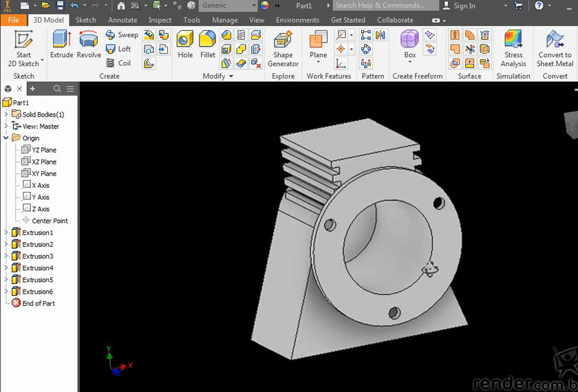
Task: Click the Sign In link
Action: tap(464, 6)
